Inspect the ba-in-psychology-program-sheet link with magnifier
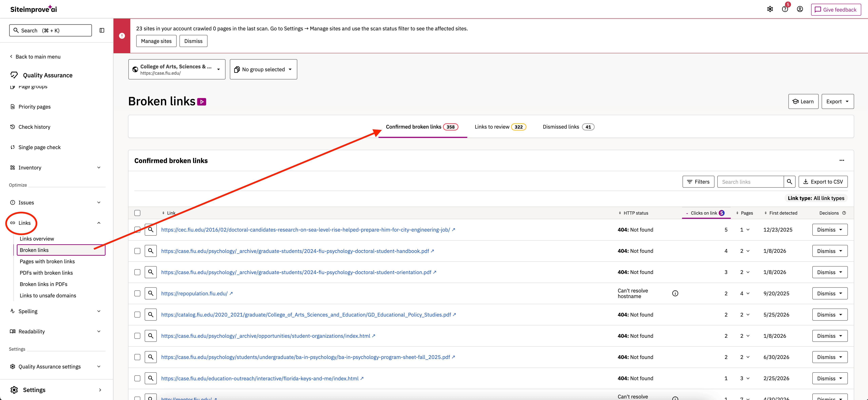Viewport: 868px width, 400px height. pyautogui.click(x=151, y=357)
